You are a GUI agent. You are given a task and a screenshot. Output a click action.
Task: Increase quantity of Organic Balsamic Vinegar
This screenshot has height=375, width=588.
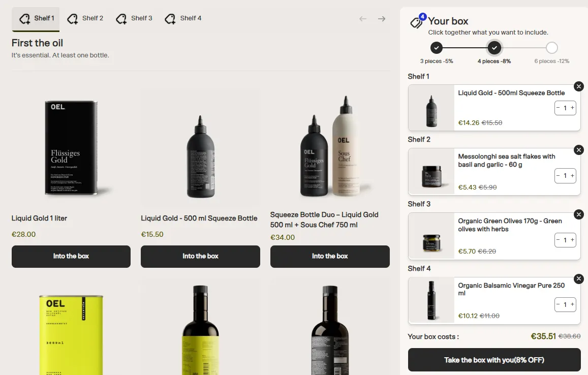[x=572, y=304]
